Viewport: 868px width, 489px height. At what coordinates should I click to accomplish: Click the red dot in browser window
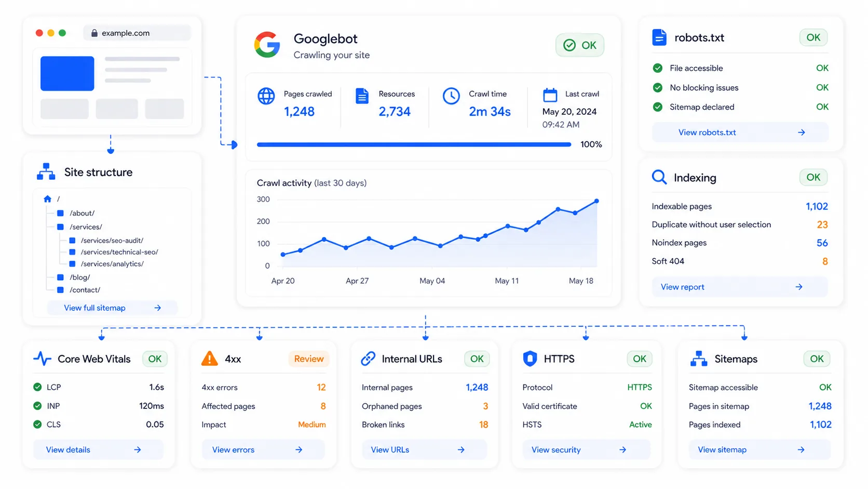point(39,33)
